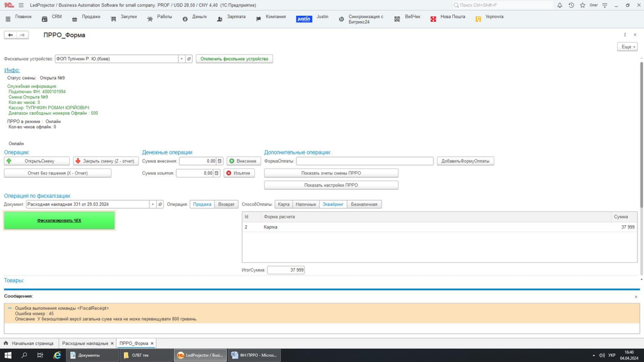Screen dimensions: 644x362
Task: Open the Justin section icon
Action: (304, 19)
